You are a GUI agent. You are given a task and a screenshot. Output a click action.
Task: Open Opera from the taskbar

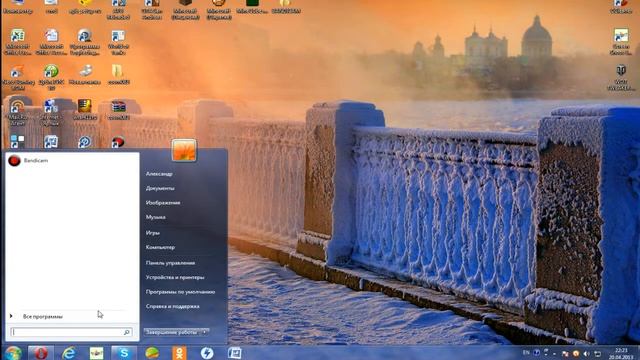(40, 353)
